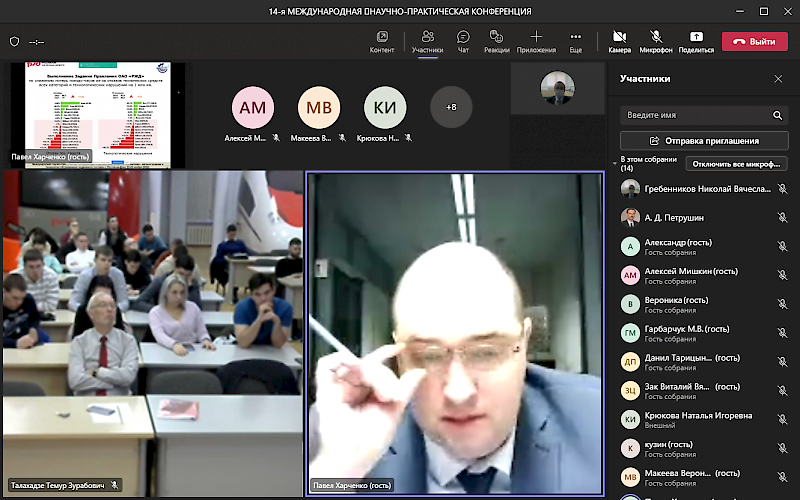Click 'Отключить все микроф...' mute all button

click(x=737, y=164)
